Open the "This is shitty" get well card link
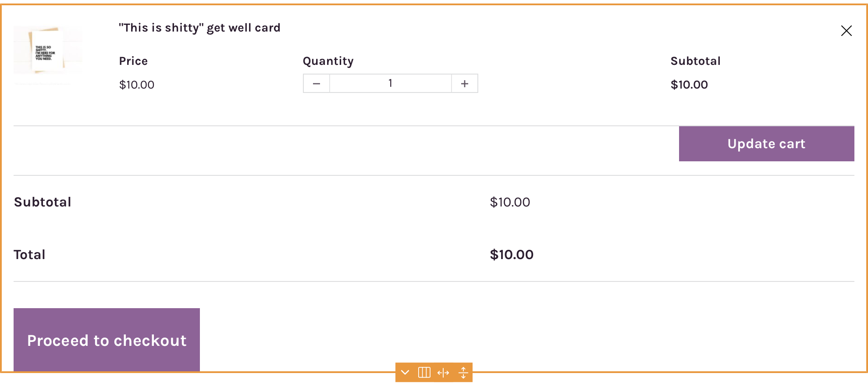This screenshot has width=868, height=384. 199,28
